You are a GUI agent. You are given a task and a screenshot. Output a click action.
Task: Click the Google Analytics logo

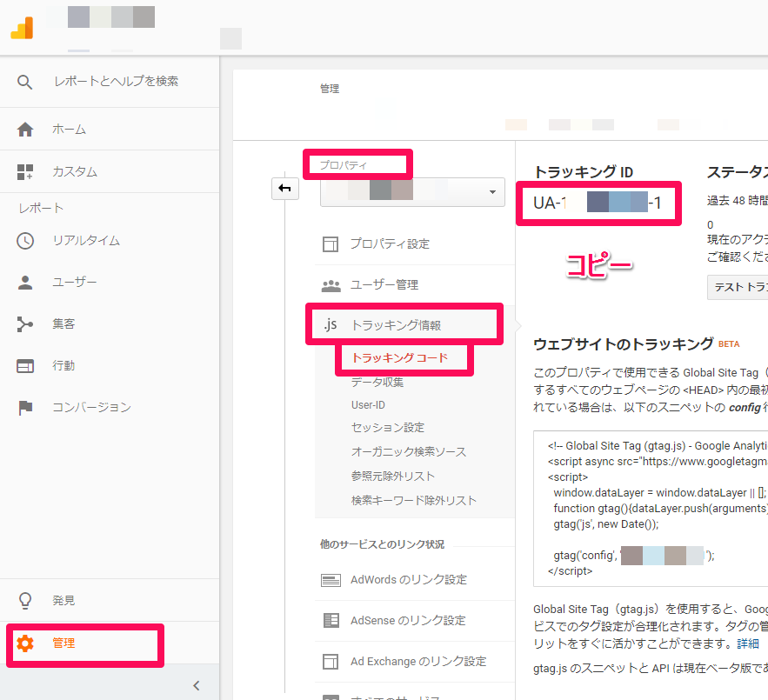(22, 28)
